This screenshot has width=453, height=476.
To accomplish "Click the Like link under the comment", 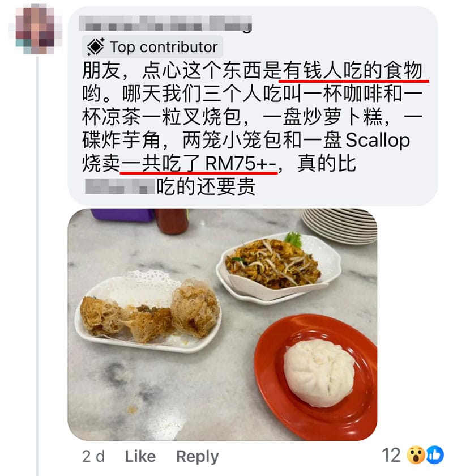I will [x=140, y=456].
